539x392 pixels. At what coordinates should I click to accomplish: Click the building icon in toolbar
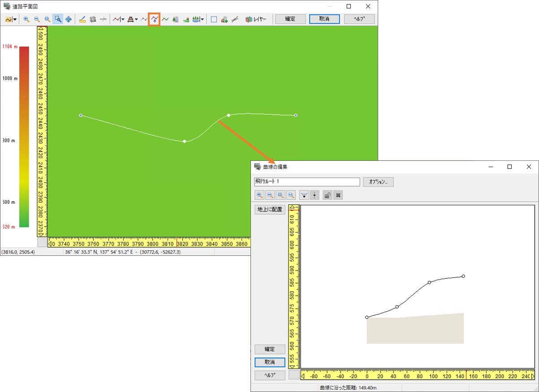pyautogui.click(x=176, y=19)
